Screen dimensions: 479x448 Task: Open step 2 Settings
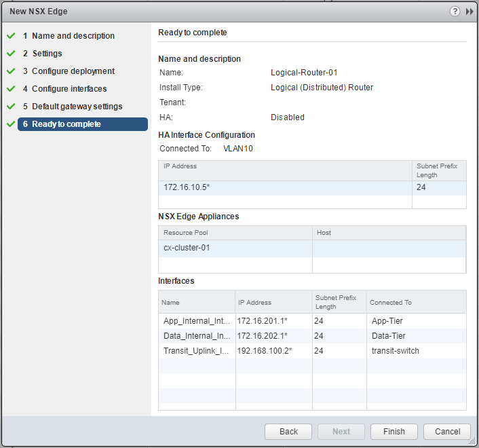pyautogui.click(x=47, y=54)
